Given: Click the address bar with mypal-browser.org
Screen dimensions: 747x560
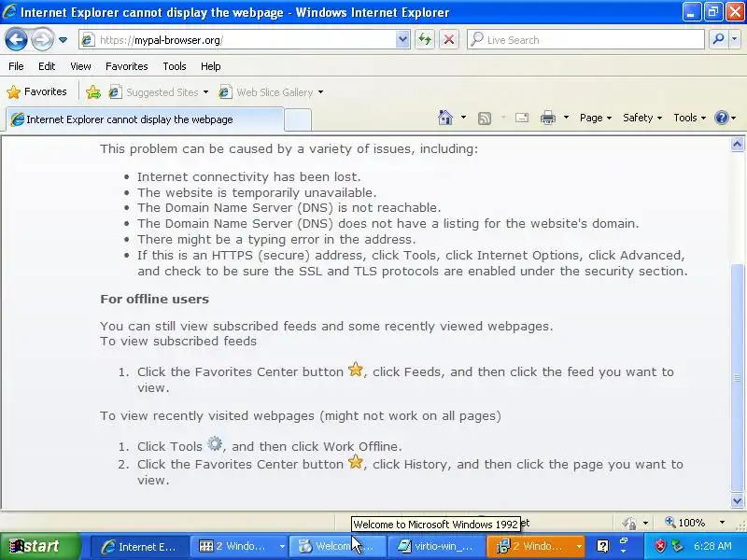Looking at the screenshot, I should pyautogui.click(x=237, y=40).
